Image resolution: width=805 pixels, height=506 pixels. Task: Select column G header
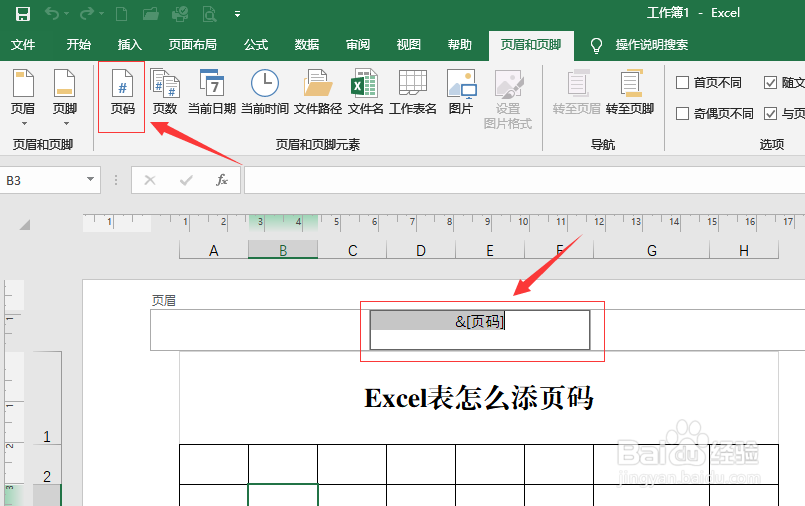point(651,250)
